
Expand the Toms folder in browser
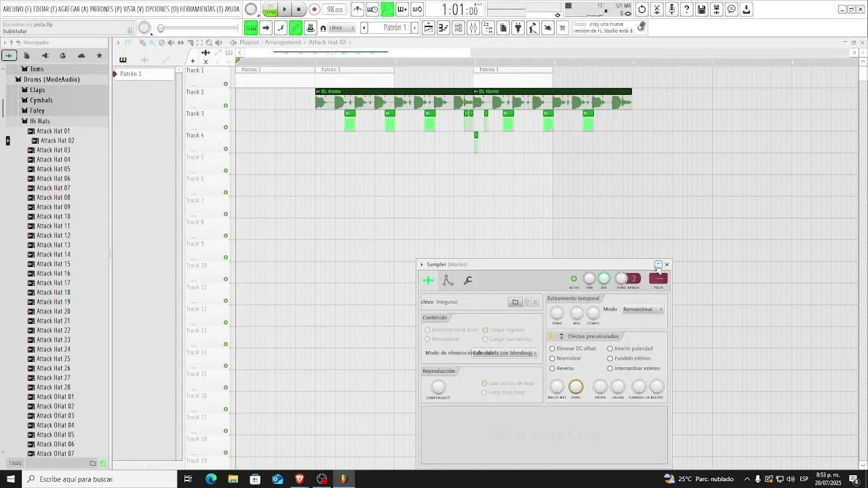[x=37, y=69]
